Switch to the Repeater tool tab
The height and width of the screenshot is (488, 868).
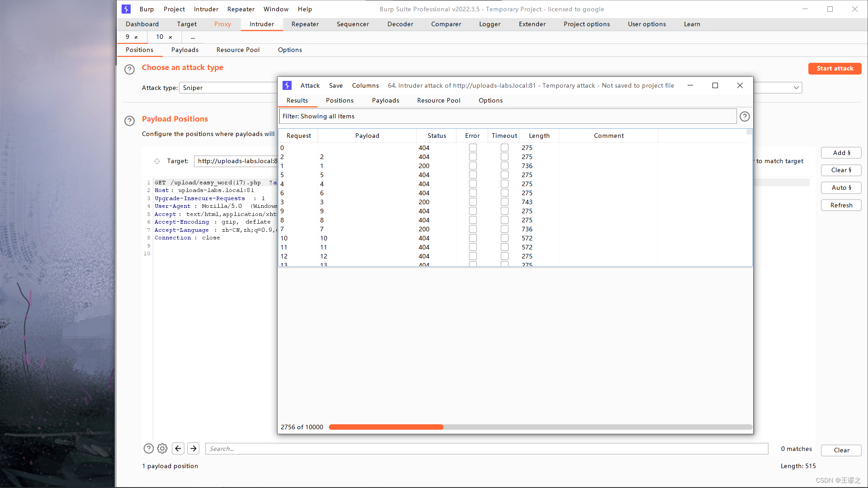[305, 24]
